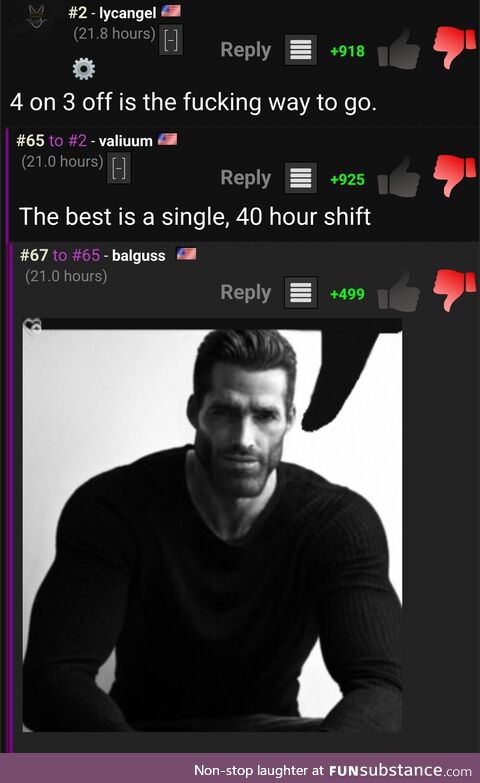
Task: Click the gear settings icon under lycangel
Action: pos(84,69)
